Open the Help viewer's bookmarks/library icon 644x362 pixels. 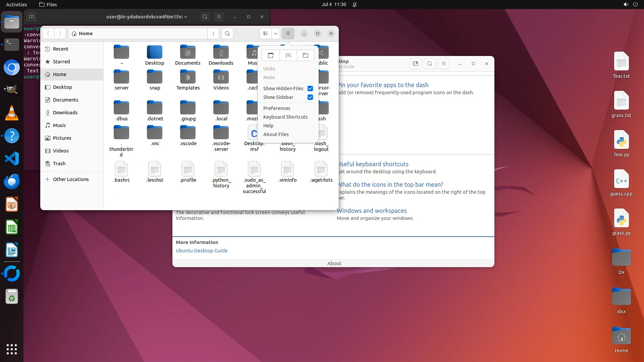tap(415, 64)
